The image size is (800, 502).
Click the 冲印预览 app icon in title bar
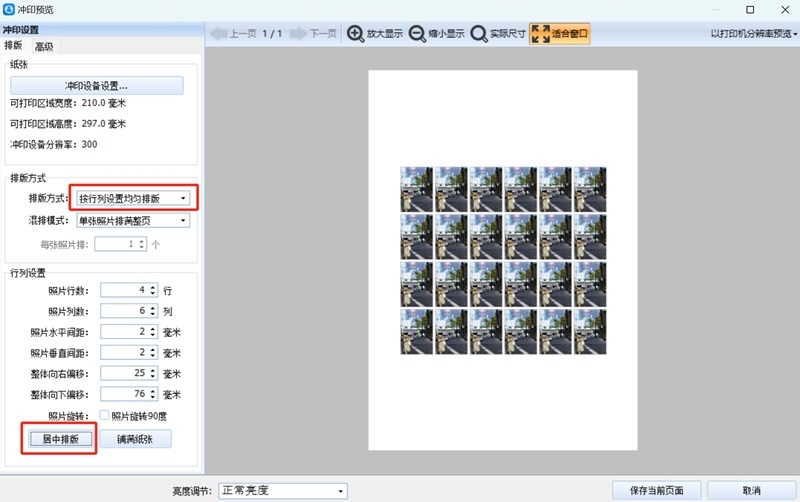click(9, 9)
